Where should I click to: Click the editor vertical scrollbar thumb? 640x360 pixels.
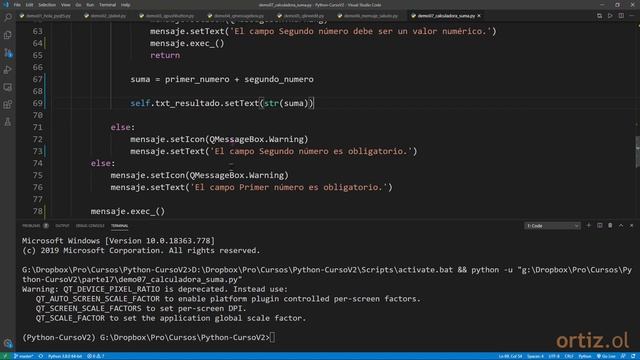[638, 151]
